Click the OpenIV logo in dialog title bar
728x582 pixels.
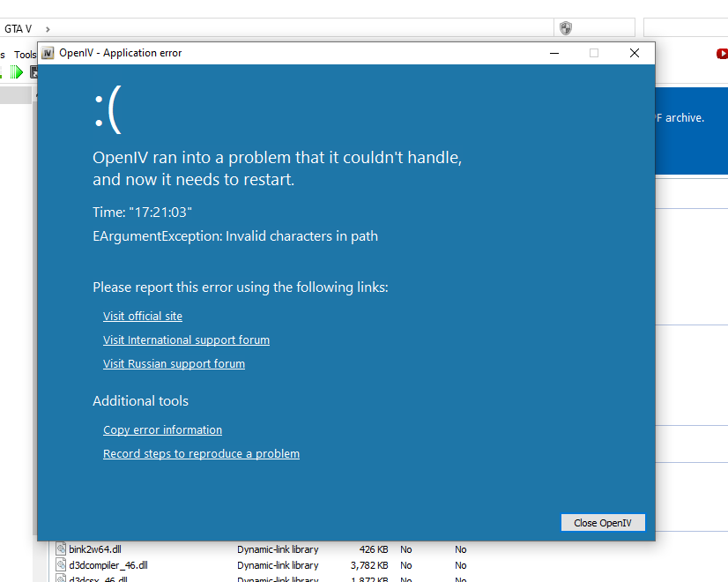tap(48, 53)
